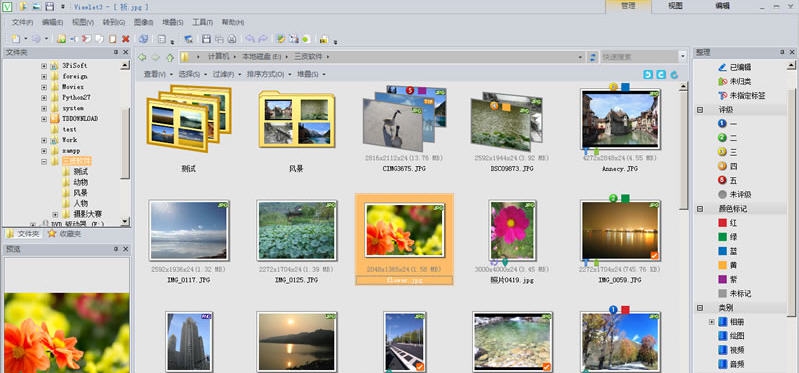Click the rotate right blue icon
The image size is (799, 373).
coord(661,74)
